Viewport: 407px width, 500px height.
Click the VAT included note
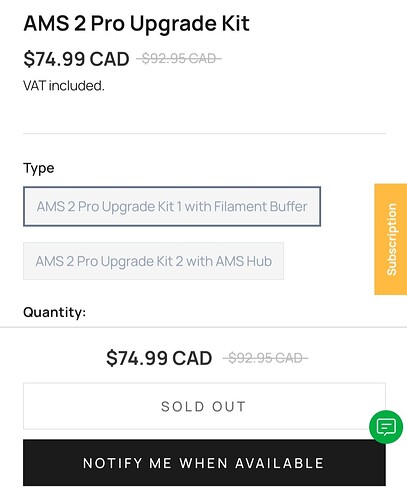[64, 86]
